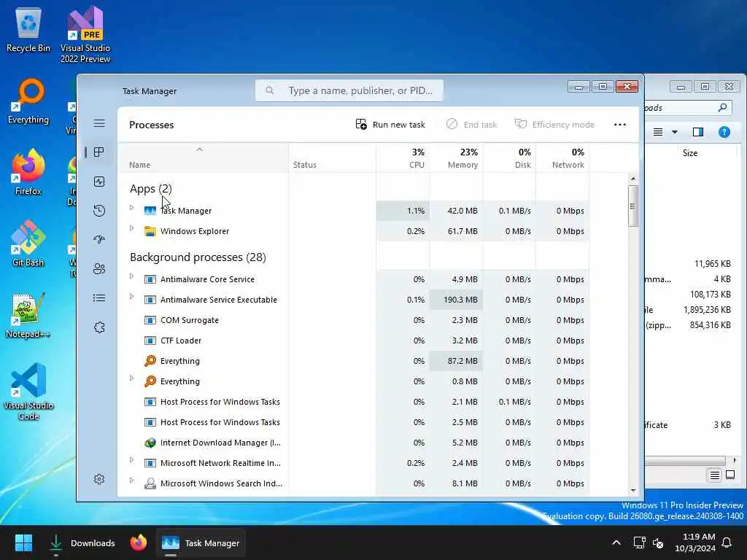Image resolution: width=747 pixels, height=560 pixels.
Task: Show hidden system tray icons
Action: click(x=616, y=542)
